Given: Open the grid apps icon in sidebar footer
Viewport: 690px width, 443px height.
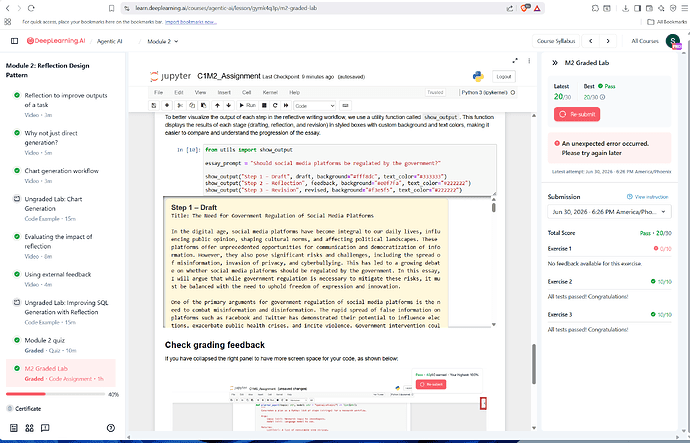Looking at the screenshot, I should coord(29,428).
